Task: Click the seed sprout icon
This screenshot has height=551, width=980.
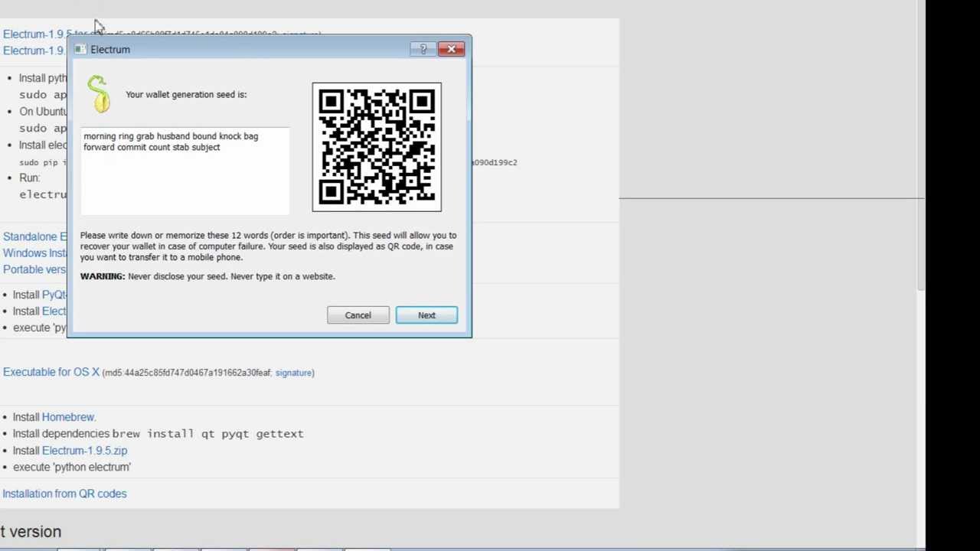Action: (99, 94)
